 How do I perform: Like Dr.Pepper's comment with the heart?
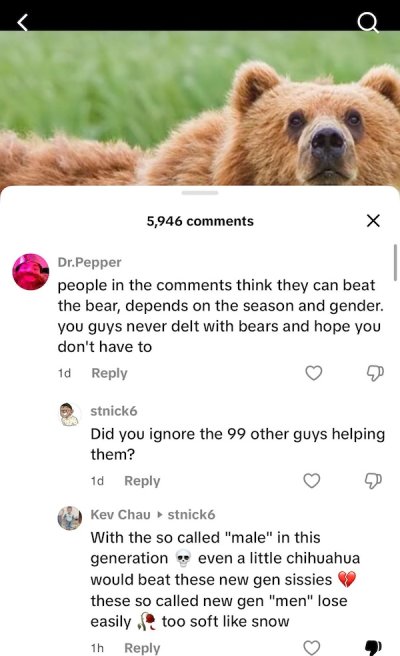tap(314, 372)
